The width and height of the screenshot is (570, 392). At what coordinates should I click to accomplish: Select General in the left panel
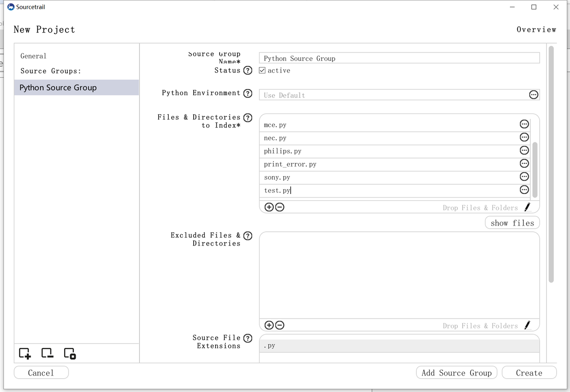33,56
